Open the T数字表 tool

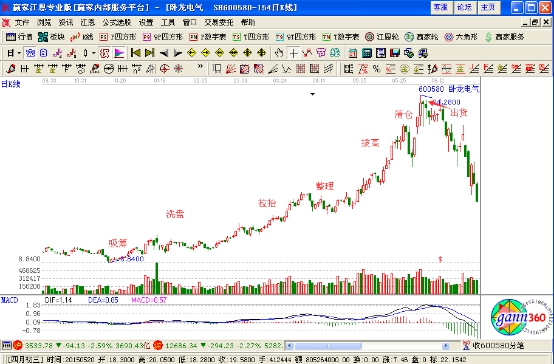click(341, 37)
